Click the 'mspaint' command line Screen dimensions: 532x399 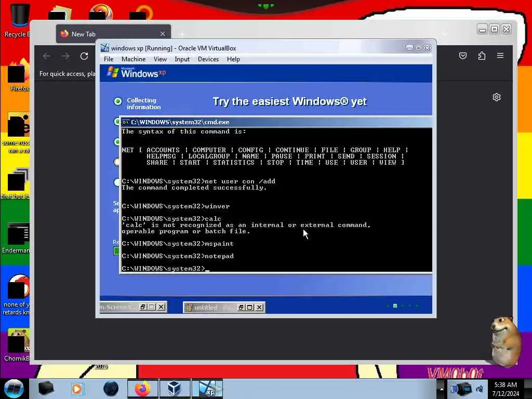tap(178, 244)
